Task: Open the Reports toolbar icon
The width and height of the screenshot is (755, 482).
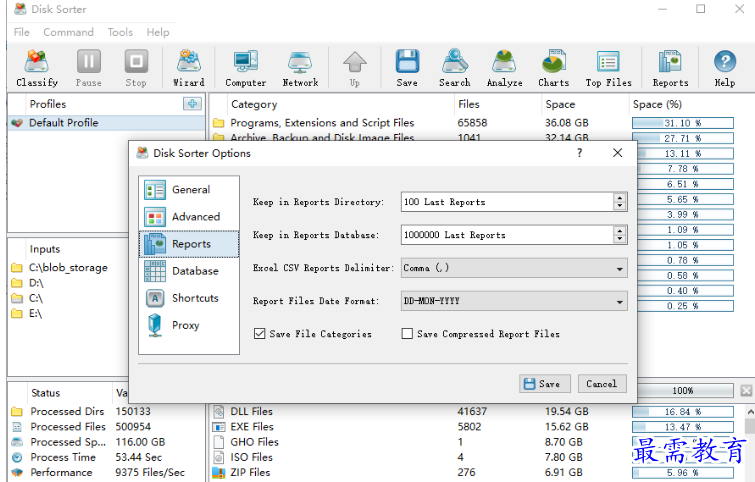Action: point(670,68)
